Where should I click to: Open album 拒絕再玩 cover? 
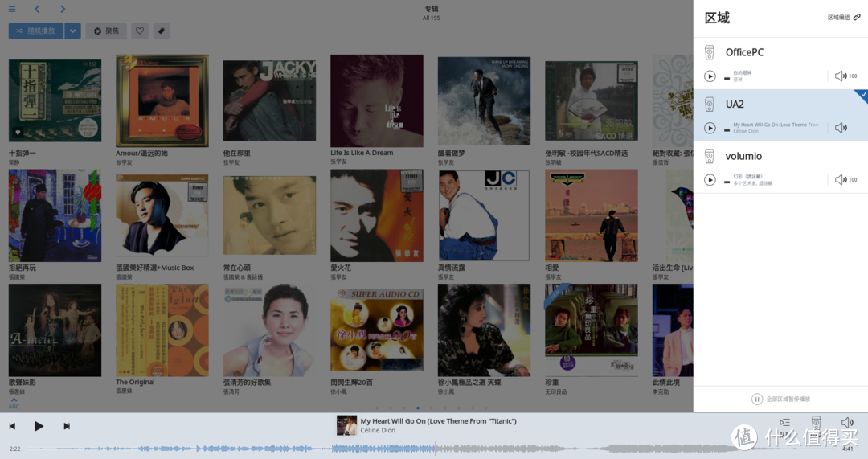coord(55,215)
